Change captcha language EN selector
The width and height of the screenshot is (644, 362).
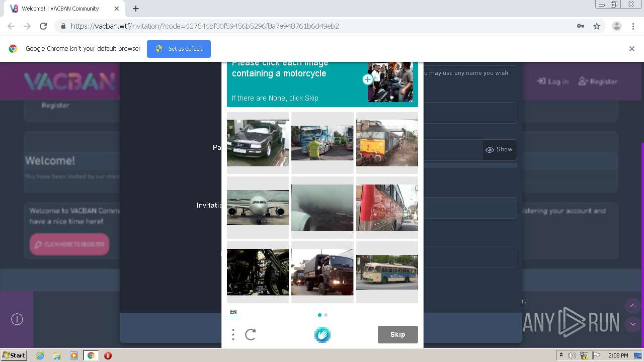tap(233, 312)
